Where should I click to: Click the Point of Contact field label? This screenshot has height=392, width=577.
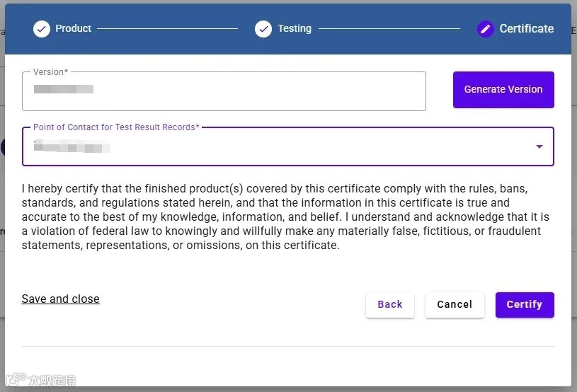coord(116,127)
